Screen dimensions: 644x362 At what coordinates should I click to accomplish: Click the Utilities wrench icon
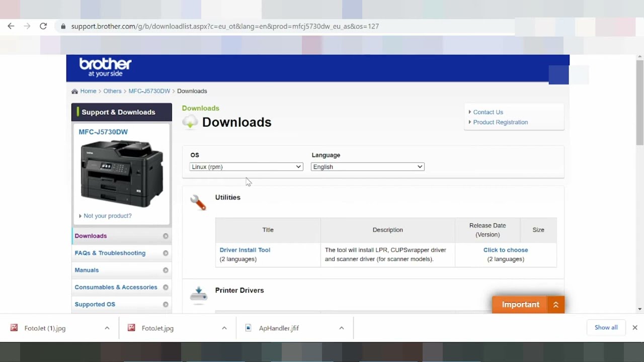pyautogui.click(x=198, y=202)
